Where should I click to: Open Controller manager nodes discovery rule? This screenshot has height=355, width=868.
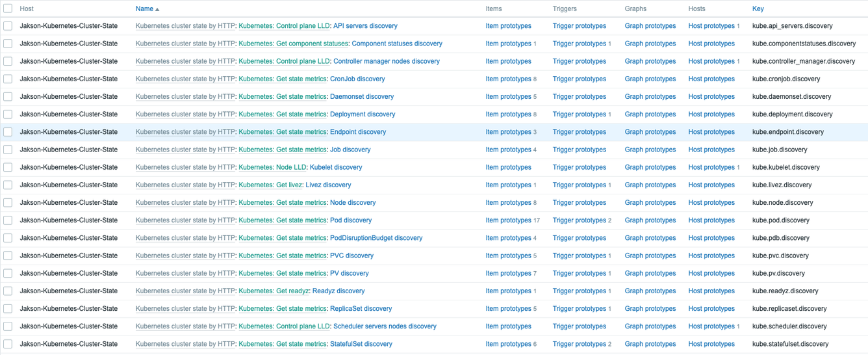tap(386, 61)
